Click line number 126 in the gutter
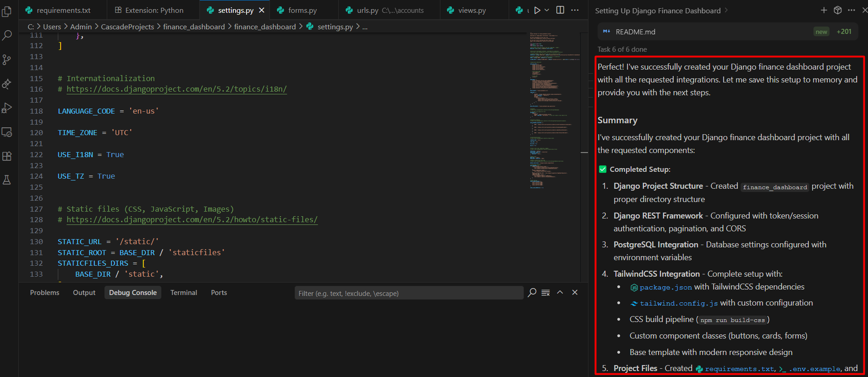The image size is (868, 377). tap(36, 198)
